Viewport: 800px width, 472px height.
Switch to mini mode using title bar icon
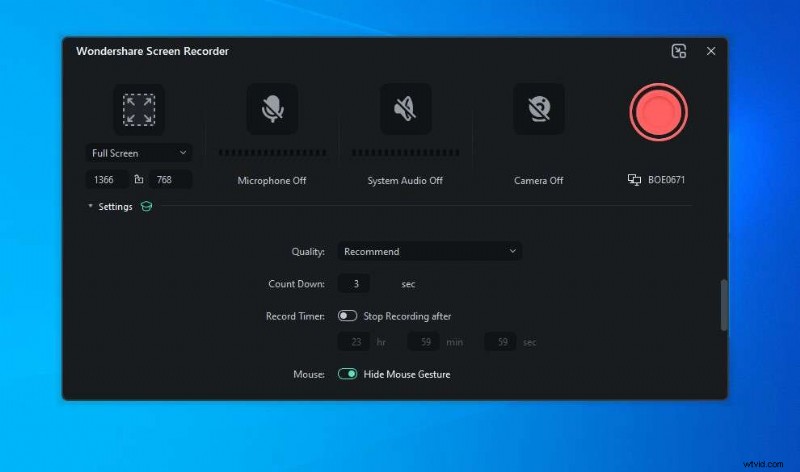[x=679, y=51]
